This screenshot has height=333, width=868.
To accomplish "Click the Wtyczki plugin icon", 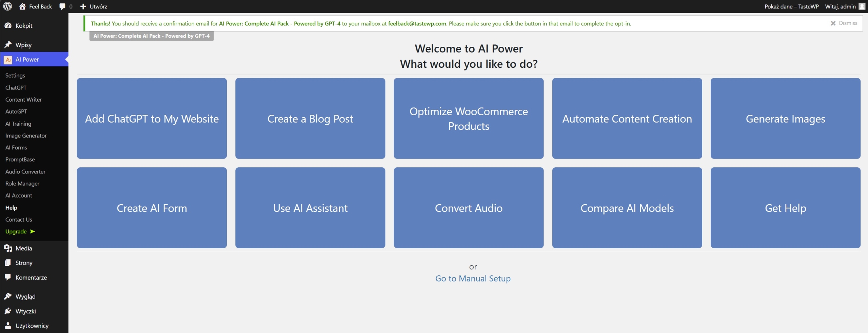I will [x=8, y=311].
